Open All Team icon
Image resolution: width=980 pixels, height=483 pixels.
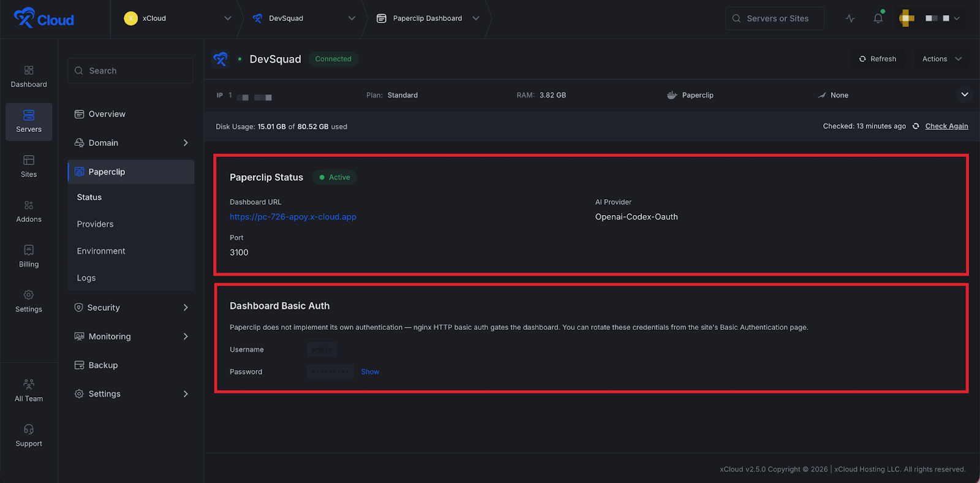point(29,384)
